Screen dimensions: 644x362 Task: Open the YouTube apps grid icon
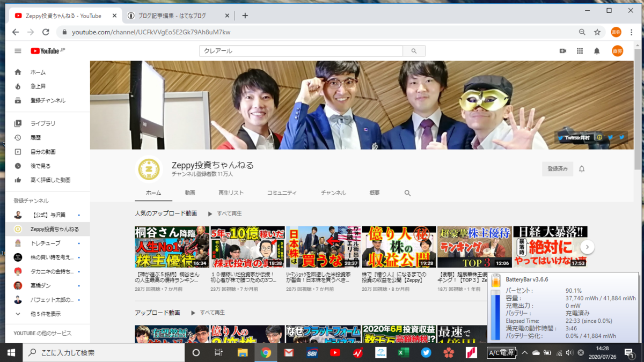point(580,51)
